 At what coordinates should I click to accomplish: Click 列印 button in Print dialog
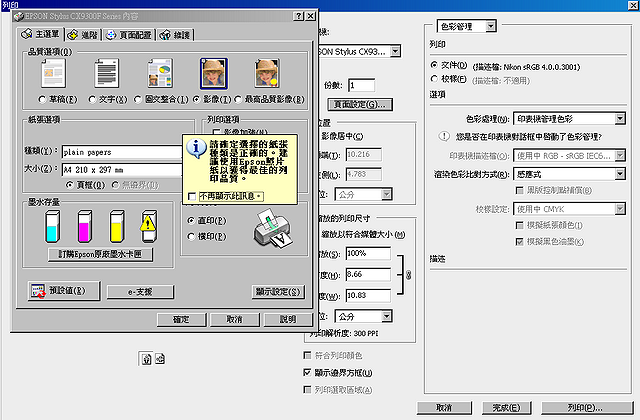click(587, 408)
